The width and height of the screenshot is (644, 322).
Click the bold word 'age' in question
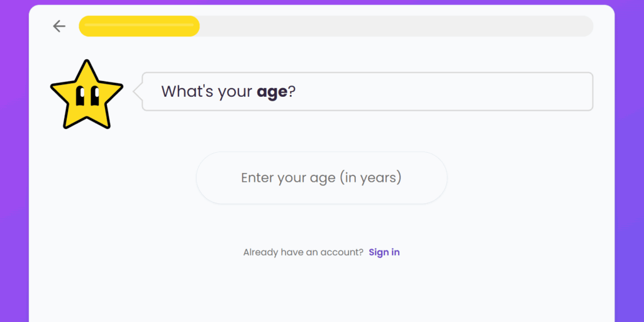(272, 92)
